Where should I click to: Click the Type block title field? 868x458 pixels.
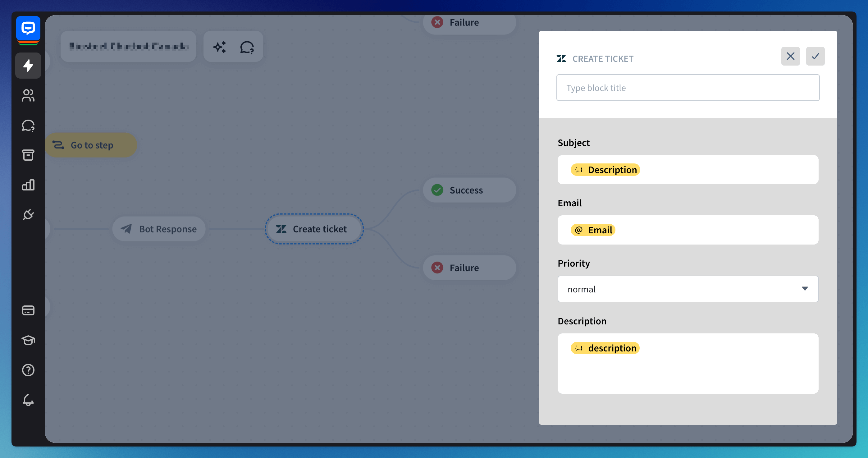(x=688, y=88)
